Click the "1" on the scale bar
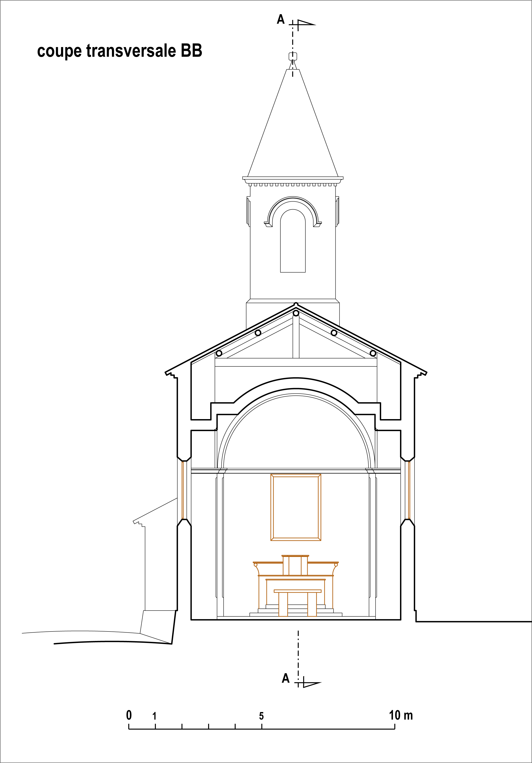This screenshot has height=763, width=532. 155,716
